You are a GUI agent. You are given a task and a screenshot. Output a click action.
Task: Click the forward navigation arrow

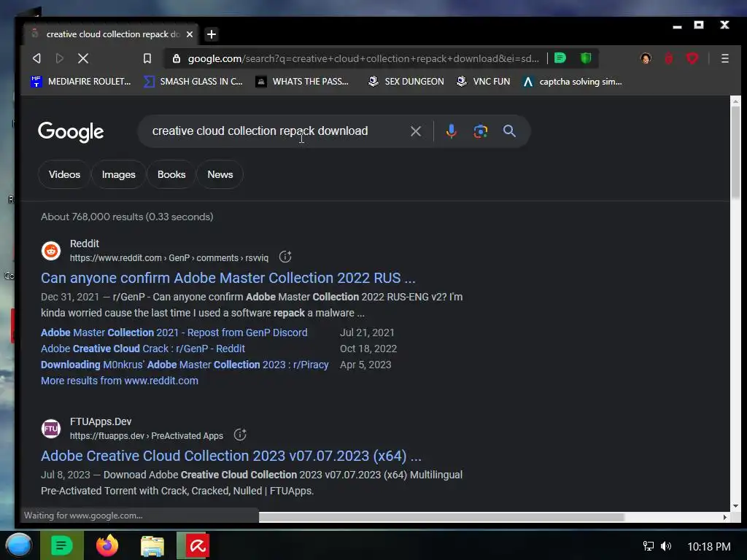pyautogui.click(x=60, y=58)
